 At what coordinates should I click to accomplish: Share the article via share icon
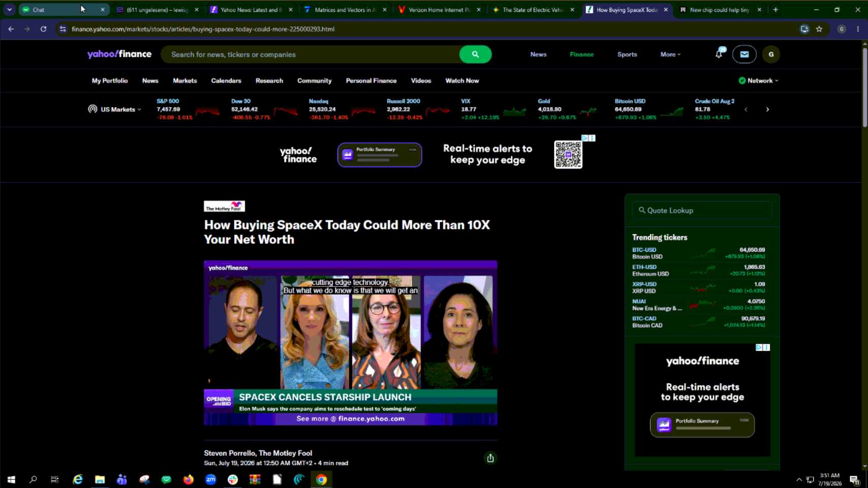tap(490, 458)
